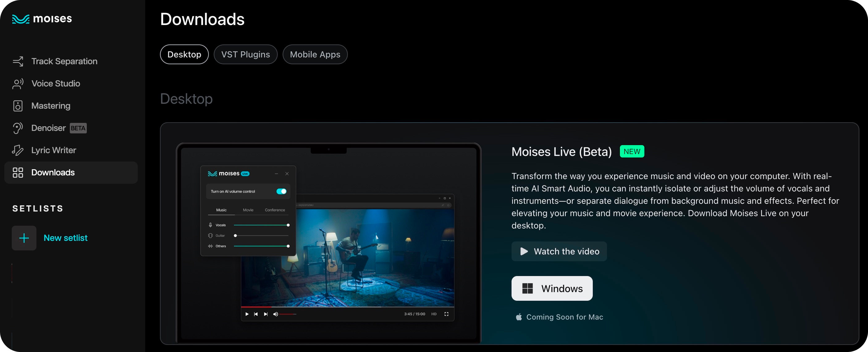
Task: Create a new setlist
Action: [x=65, y=238]
